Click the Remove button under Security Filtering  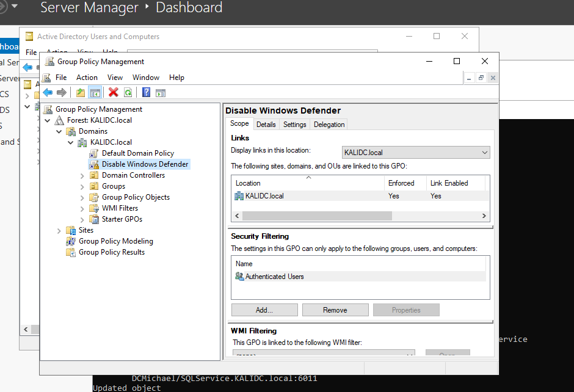(x=335, y=310)
